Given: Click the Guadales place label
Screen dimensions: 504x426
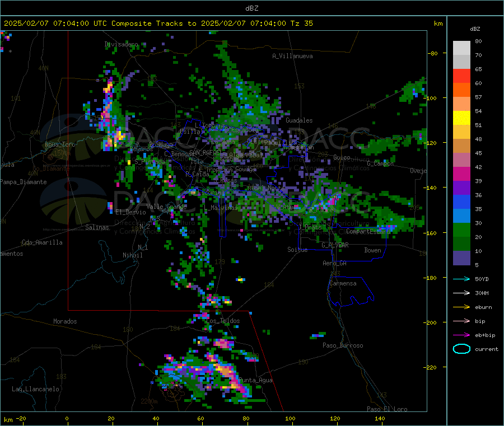Looking at the screenshot, I should click(299, 120).
